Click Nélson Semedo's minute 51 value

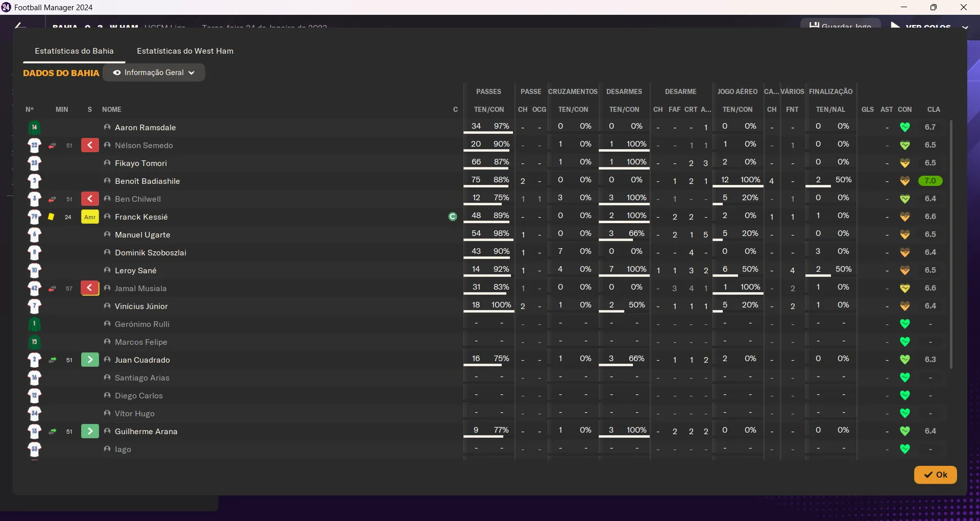[69, 146]
